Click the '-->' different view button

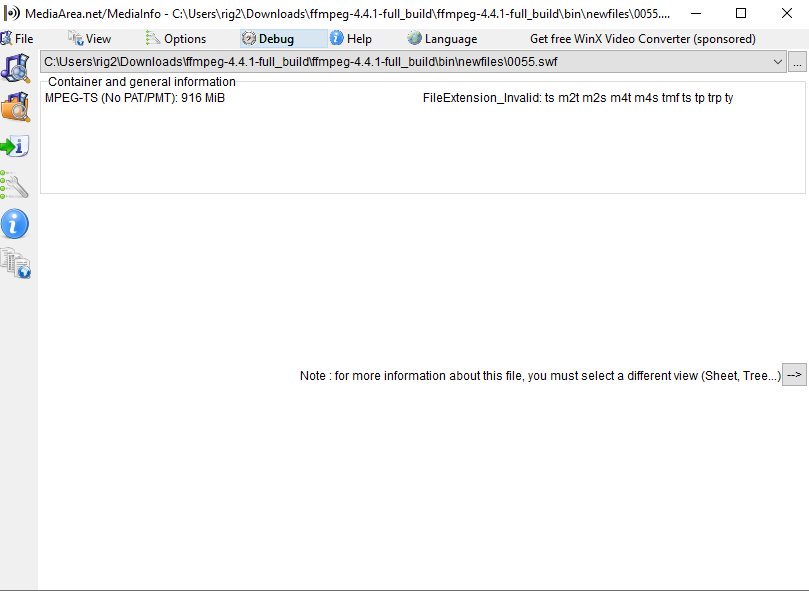[x=795, y=375]
